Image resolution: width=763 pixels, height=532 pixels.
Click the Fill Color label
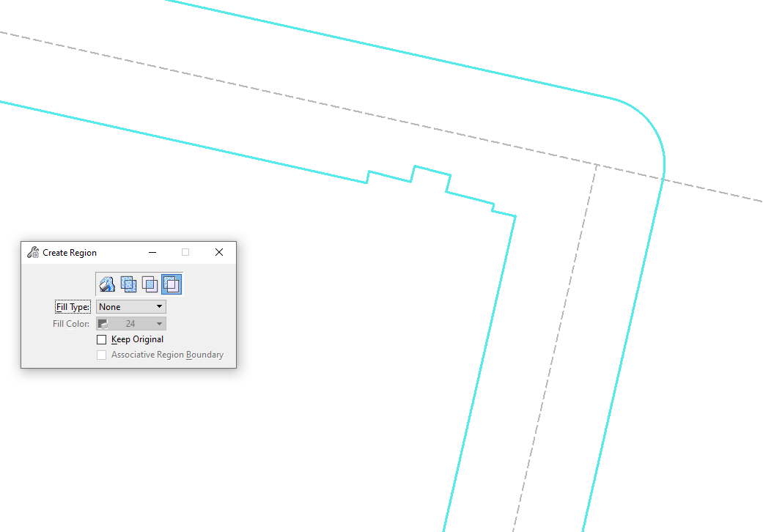coord(71,324)
